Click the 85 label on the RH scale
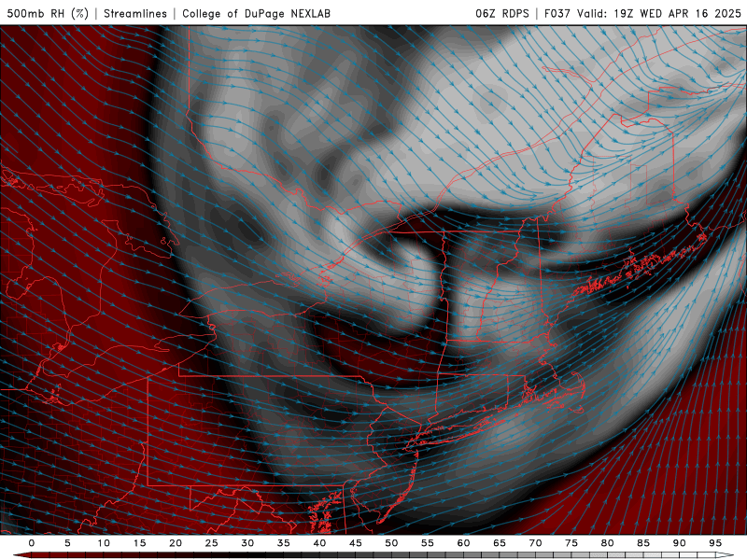Screen dimensions: 747x560 click(x=643, y=543)
